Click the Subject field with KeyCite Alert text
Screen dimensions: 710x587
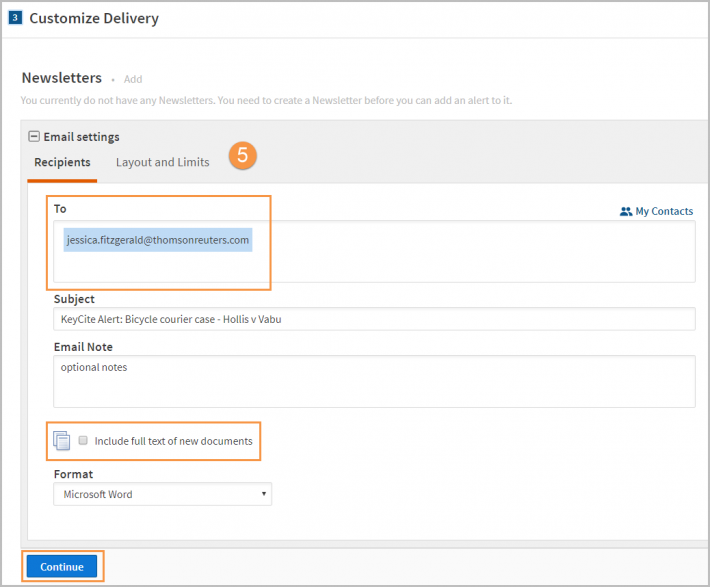374,319
